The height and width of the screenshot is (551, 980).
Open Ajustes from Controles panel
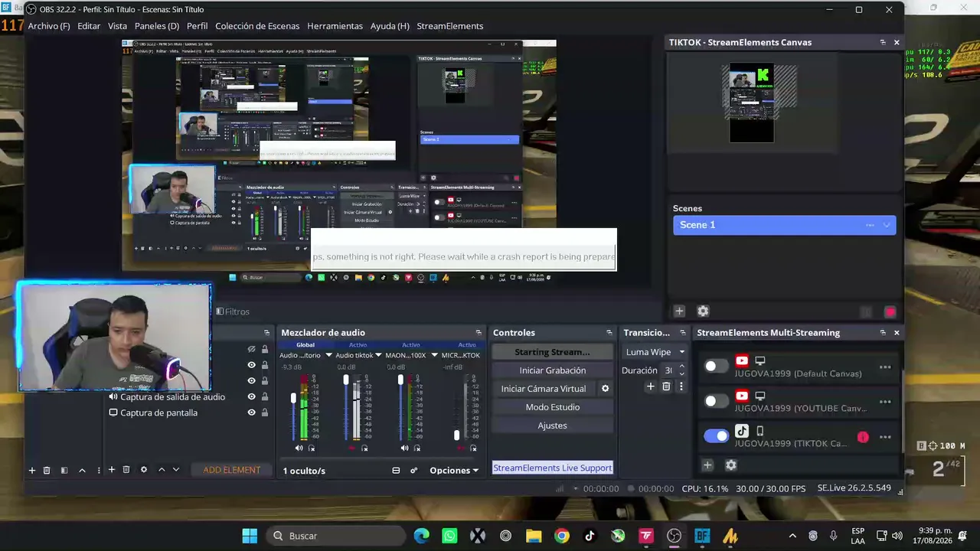(553, 425)
